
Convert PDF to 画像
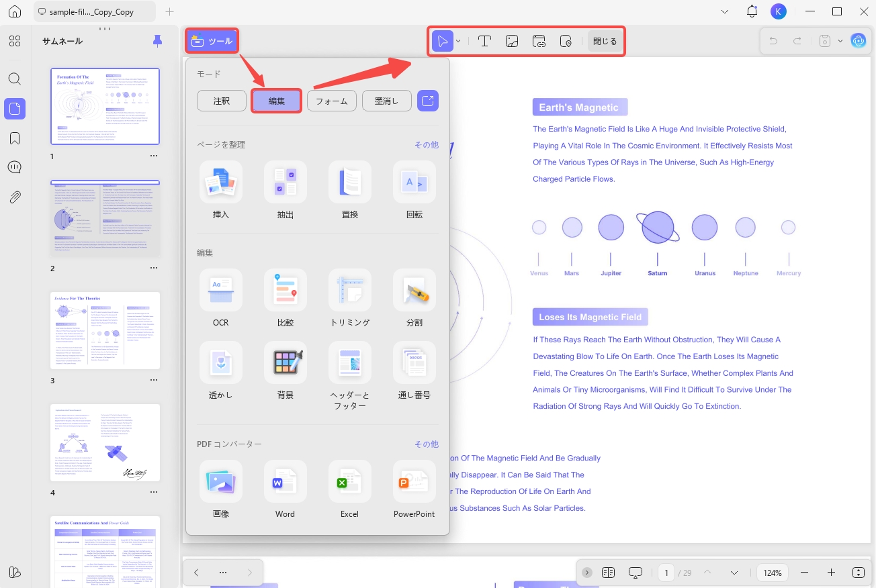pyautogui.click(x=221, y=481)
